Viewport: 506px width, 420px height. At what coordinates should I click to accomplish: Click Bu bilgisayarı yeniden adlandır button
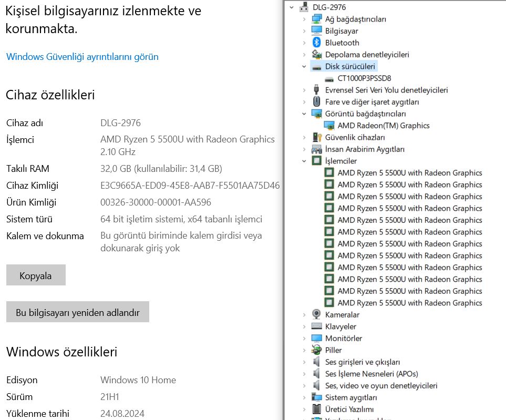pos(78,312)
